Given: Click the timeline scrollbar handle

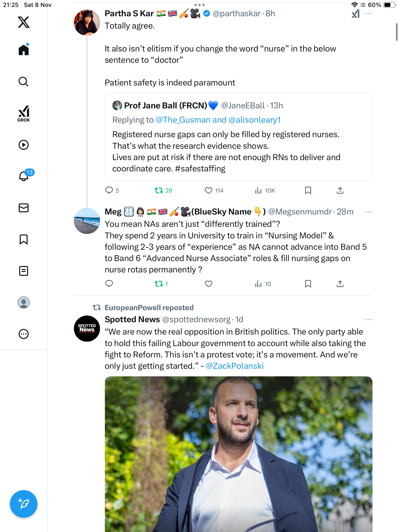Looking at the screenshot, I should click(x=397, y=32).
